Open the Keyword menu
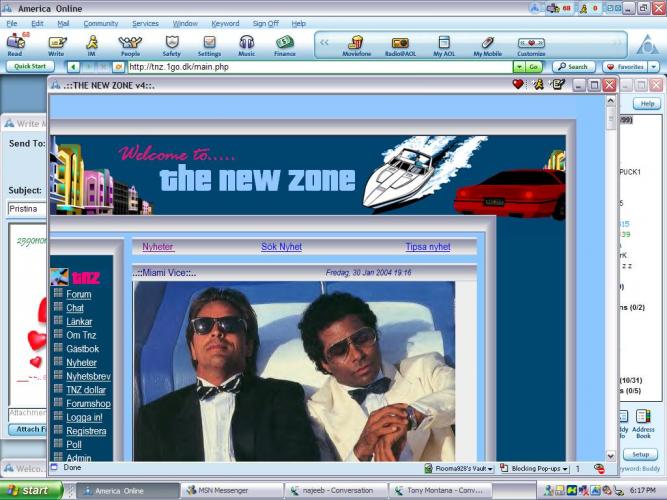The width and height of the screenshot is (667, 500). [x=225, y=22]
